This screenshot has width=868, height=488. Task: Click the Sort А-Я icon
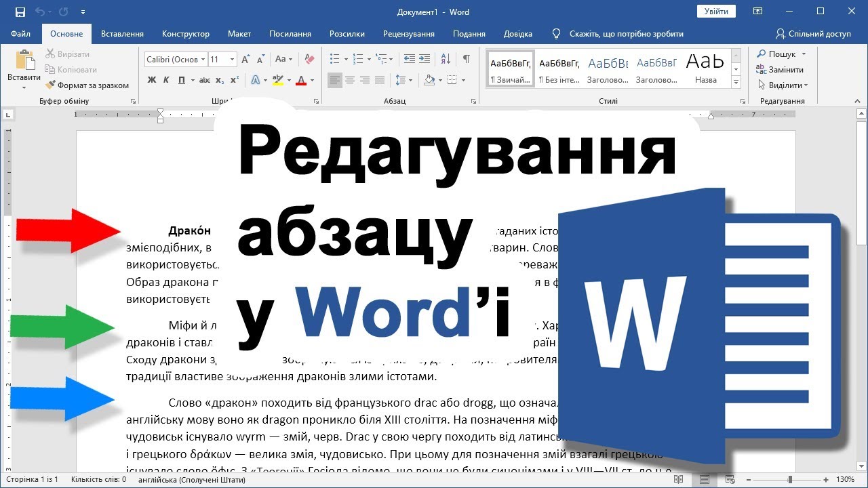point(445,60)
